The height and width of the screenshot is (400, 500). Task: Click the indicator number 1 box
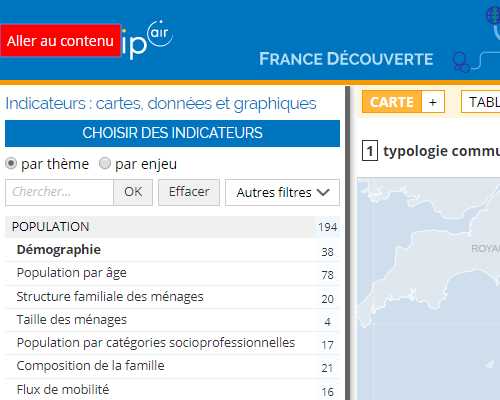coord(370,151)
